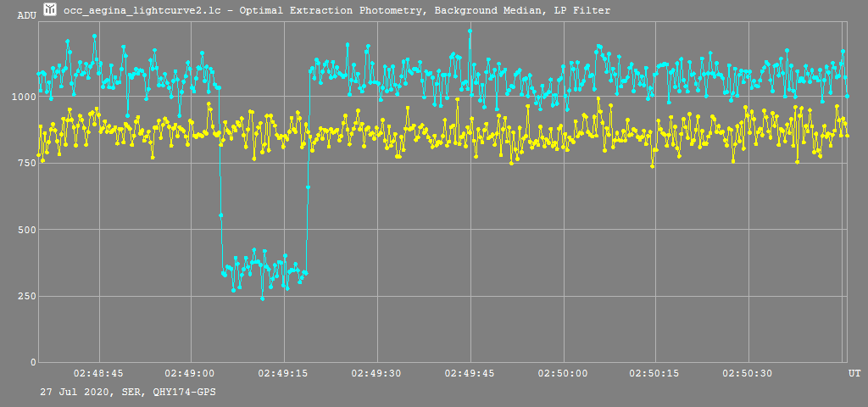This screenshot has width=868, height=407.
Task: Select the 02:48:45 time tick label
Action: (99, 373)
